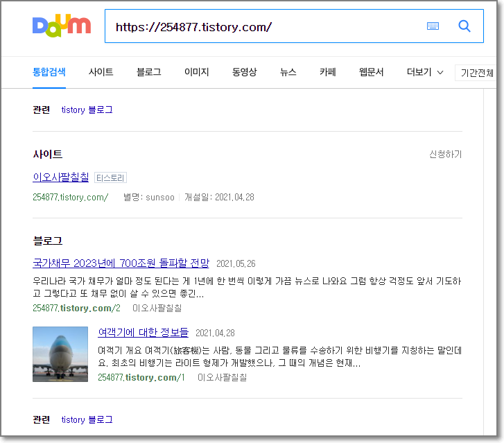This screenshot has height=443, width=504.
Task: Open the 이오사팔칠칠 site link
Action: coord(61,177)
